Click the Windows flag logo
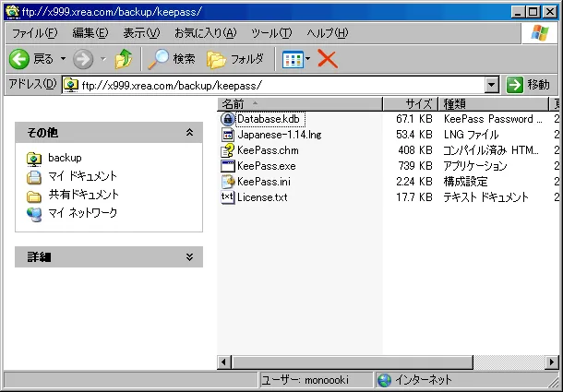This screenshot has height=392, width=563. coord(540,33)
